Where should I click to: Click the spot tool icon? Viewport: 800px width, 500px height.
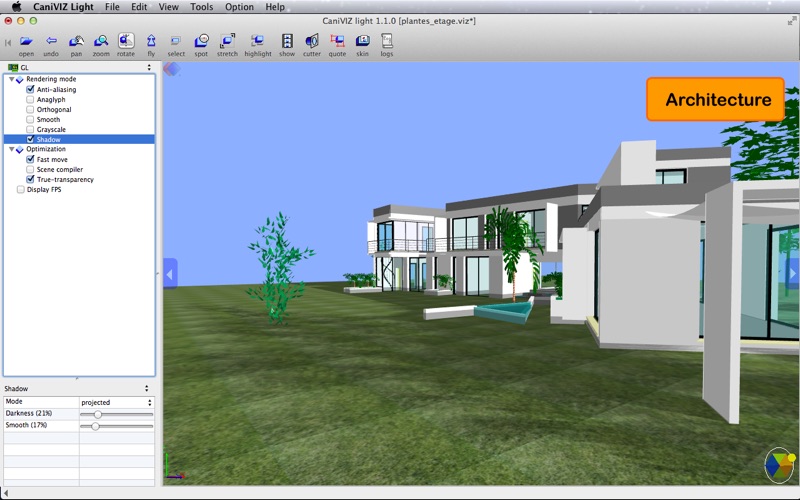click(202, 41)
